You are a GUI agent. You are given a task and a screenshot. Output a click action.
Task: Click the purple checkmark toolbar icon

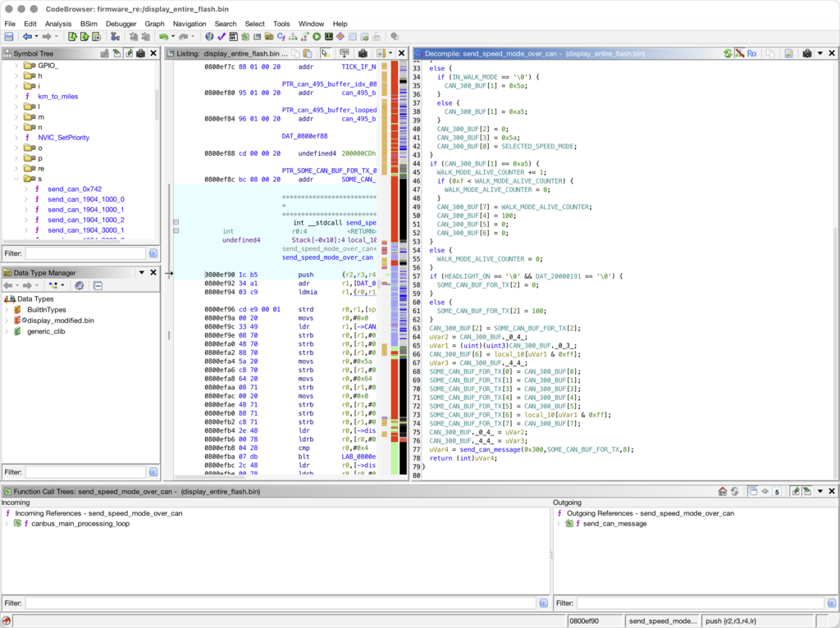point(221,36)
